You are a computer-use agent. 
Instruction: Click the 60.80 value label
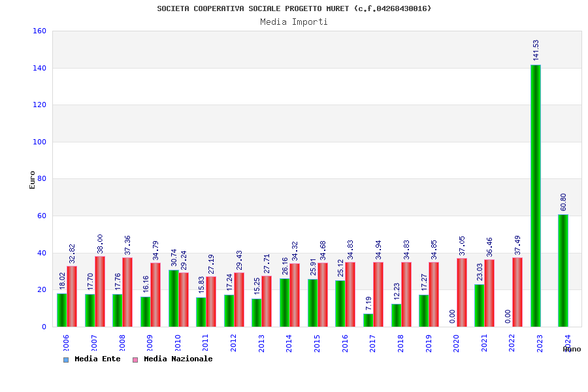tap(563, 202)
